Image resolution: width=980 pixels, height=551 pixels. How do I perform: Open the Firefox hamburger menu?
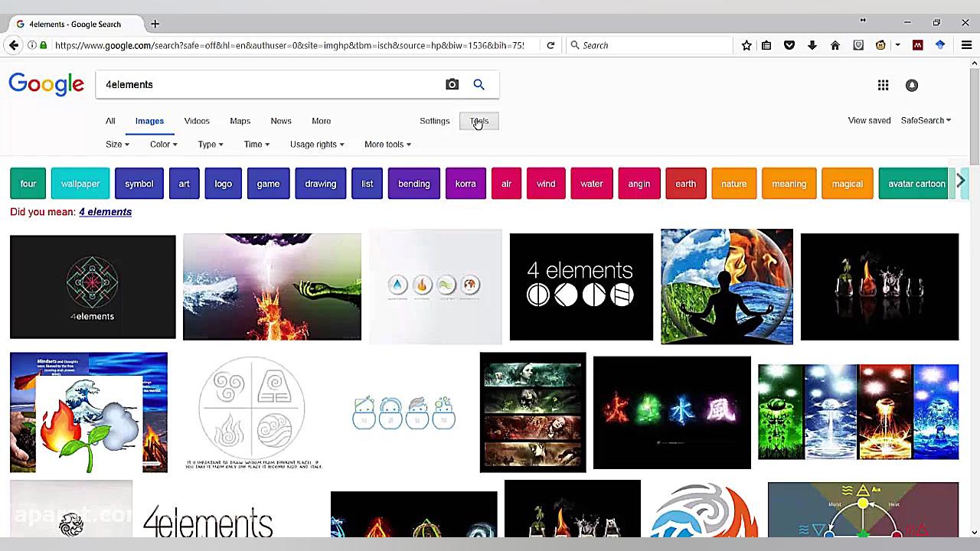point(966,45)
